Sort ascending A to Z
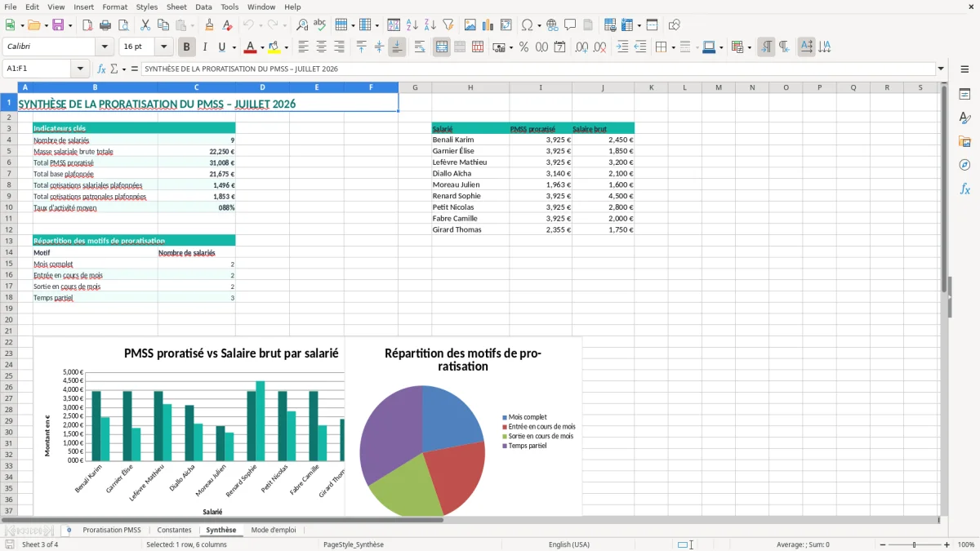Screen dimensions: 980x551 pyautogui.click(x=412, y=25)
